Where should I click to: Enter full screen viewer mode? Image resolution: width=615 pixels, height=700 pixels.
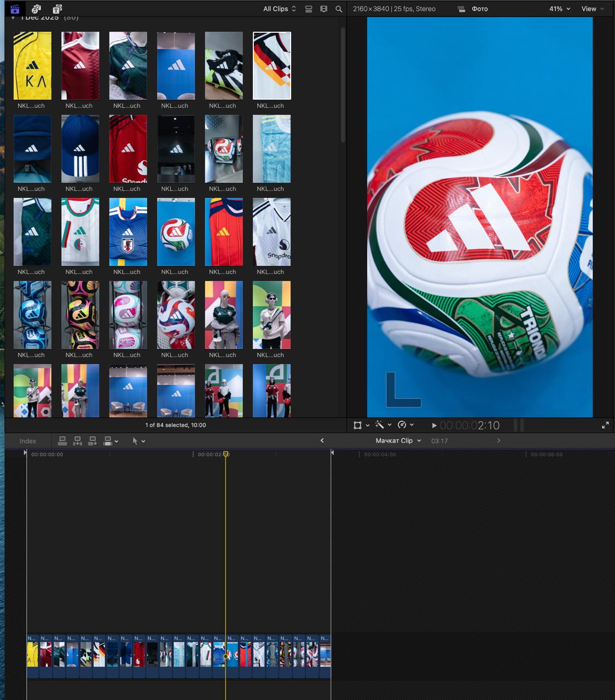tap(605, 425)
